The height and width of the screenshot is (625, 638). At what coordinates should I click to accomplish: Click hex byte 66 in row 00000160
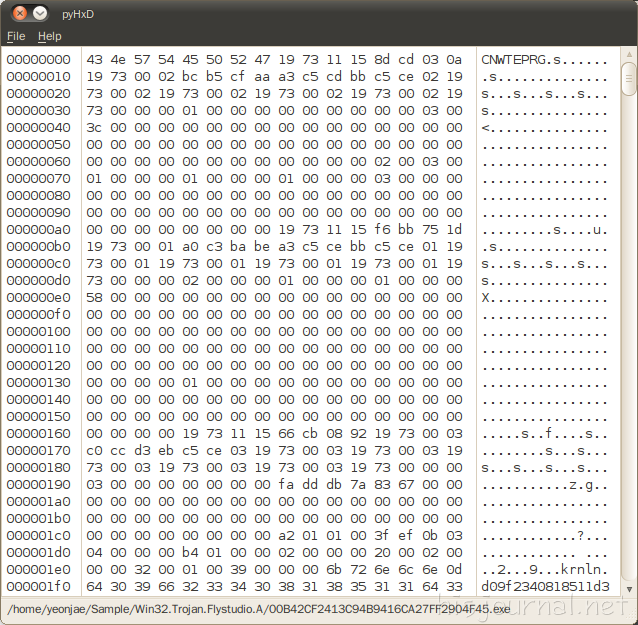[x=286, y=433]
